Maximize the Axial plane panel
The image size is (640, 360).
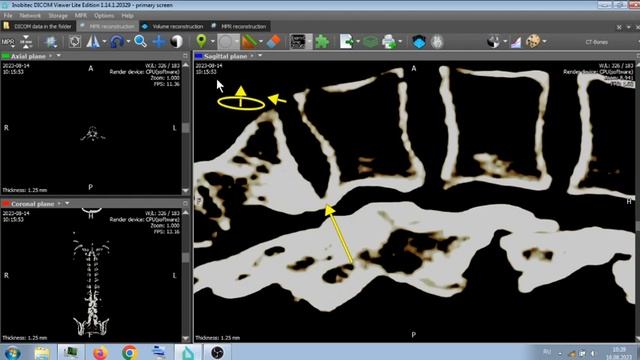pyautogui.click(x=186, y=56)
